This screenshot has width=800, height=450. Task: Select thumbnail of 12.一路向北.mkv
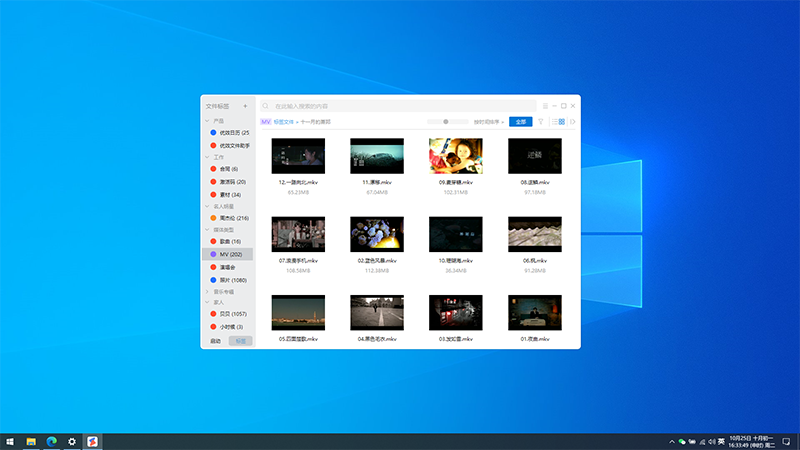point(298,156)
